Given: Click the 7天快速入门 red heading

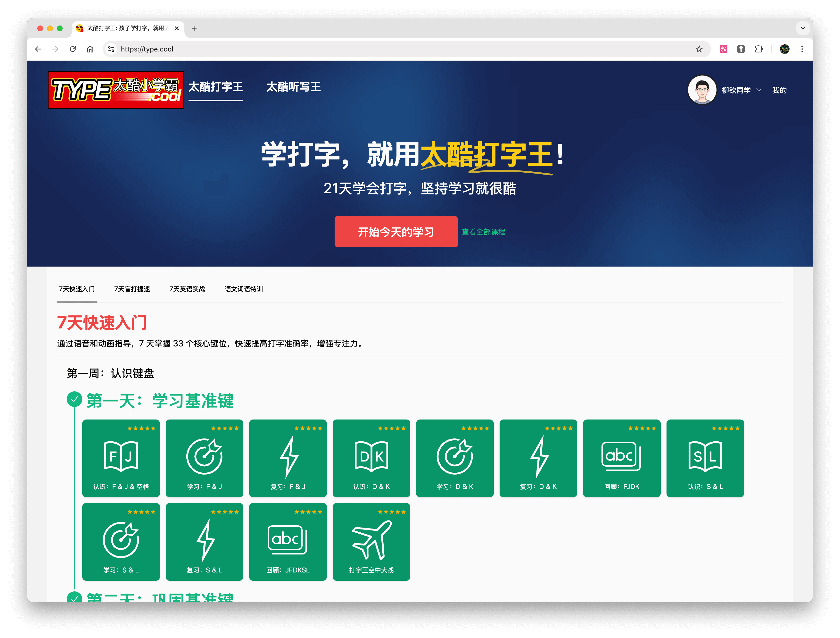Looking at the screenshot, I should click(102, 323).
